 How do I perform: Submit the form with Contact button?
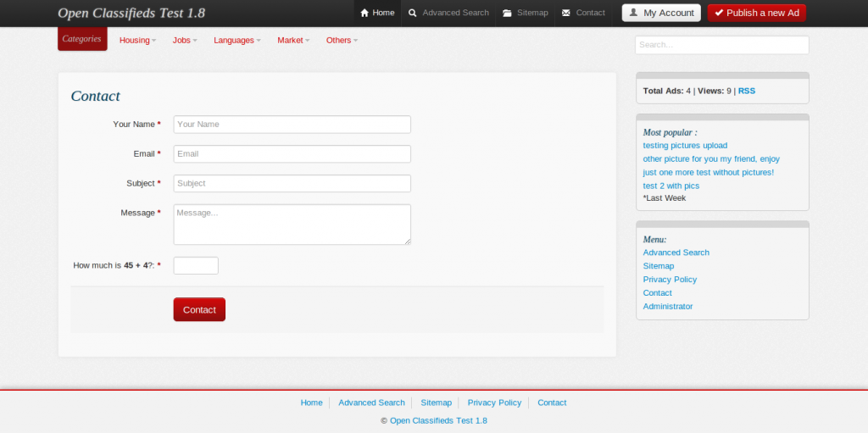pyautogui.click(x=199, y=309)
